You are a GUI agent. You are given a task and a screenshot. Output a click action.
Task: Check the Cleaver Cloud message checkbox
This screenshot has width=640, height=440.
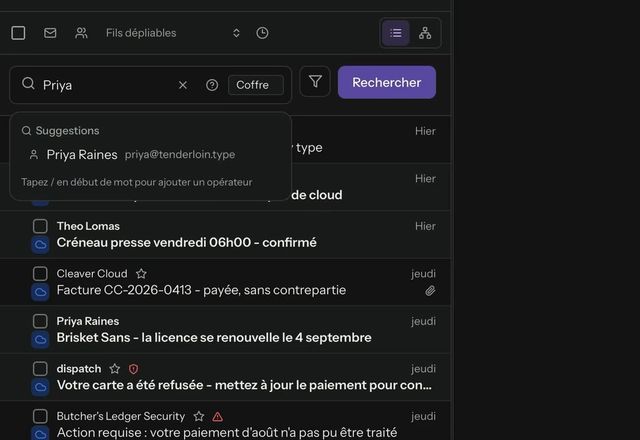[x=40, y=273]
